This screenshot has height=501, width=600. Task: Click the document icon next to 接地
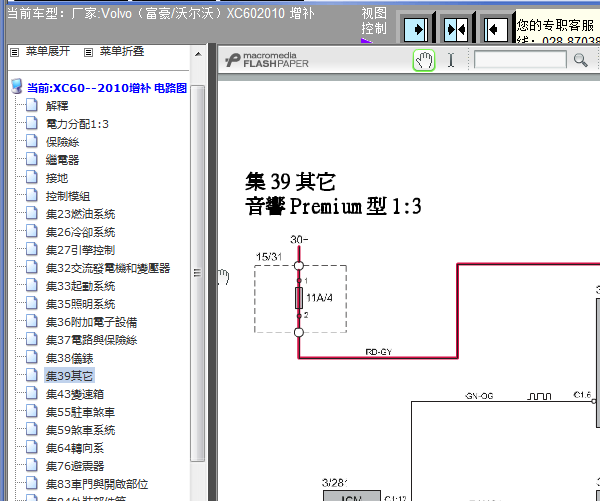pos(32,177)
